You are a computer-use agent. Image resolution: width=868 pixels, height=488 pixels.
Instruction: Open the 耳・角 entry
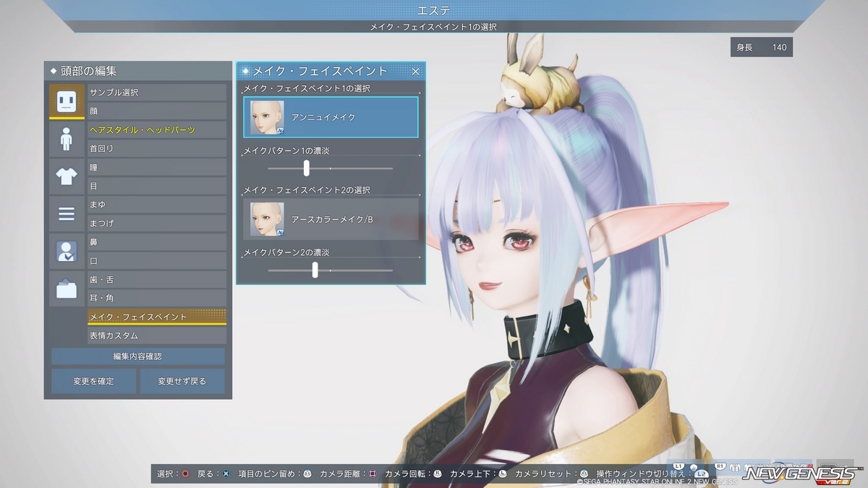point(157,299)
